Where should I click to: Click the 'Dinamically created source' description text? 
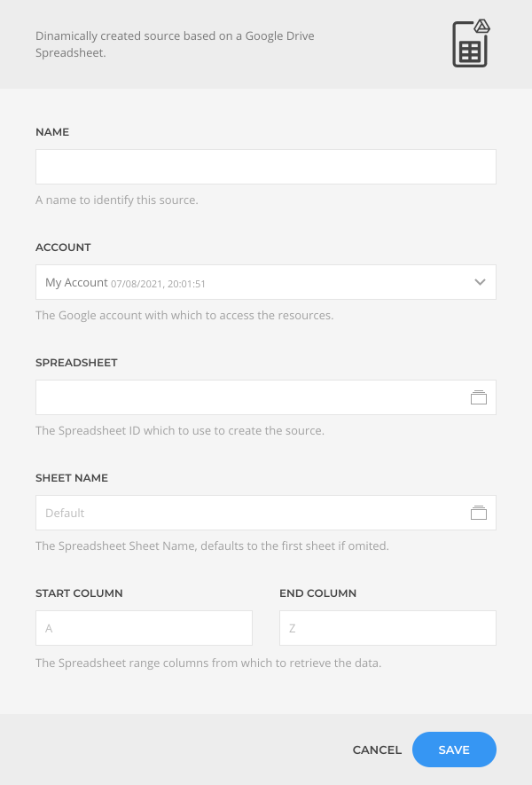point(175,44)
